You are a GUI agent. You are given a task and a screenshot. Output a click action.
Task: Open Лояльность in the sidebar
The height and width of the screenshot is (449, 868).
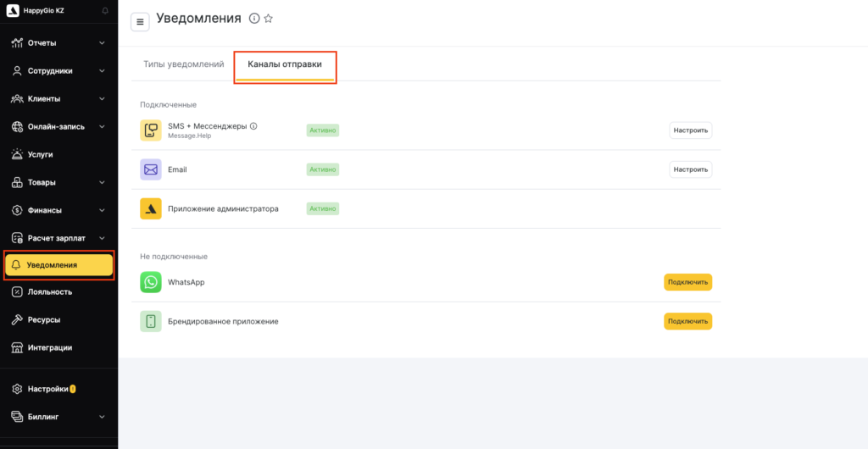(49, 291)
